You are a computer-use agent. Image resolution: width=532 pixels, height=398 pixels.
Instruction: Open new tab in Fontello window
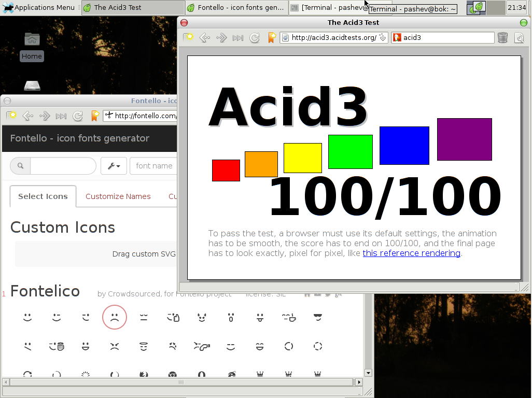pyautogui.click(x=11, y=116)
